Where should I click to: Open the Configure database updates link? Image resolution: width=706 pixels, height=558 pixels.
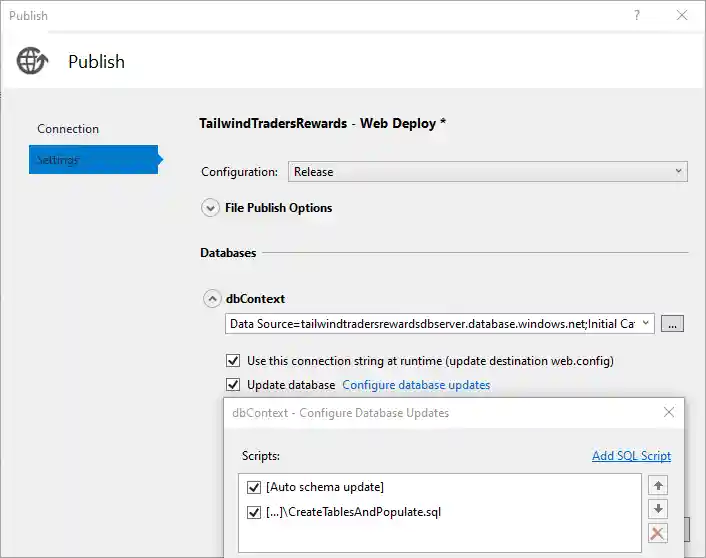coord(416,385)
